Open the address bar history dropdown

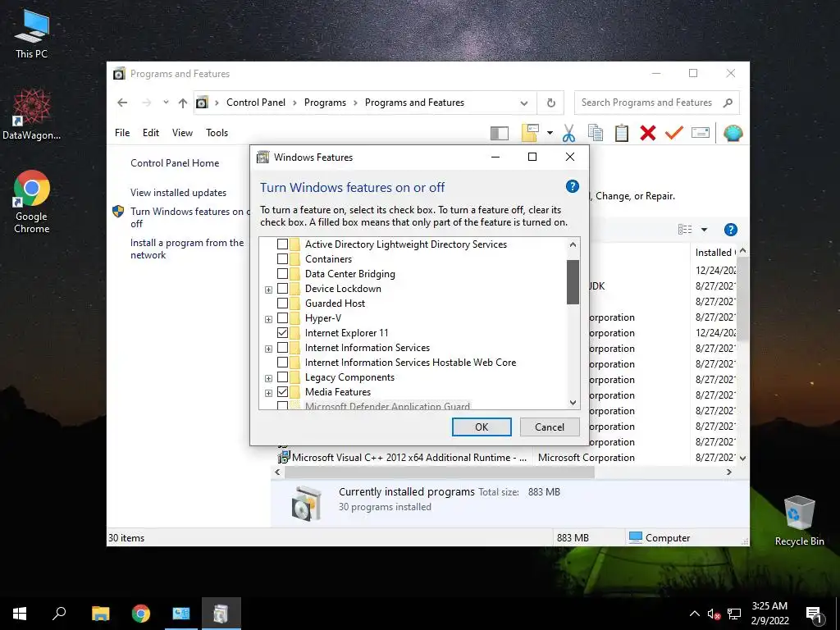[524, 103]
